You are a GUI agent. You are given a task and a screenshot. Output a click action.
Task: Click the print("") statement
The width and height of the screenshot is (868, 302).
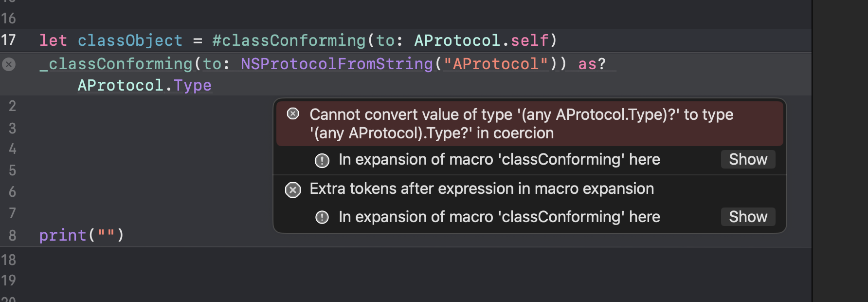click(81, 235)
